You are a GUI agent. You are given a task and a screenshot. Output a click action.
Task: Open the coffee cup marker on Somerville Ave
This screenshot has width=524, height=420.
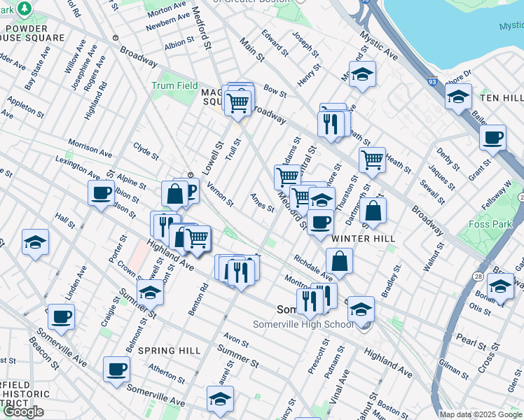coord(116,369)
